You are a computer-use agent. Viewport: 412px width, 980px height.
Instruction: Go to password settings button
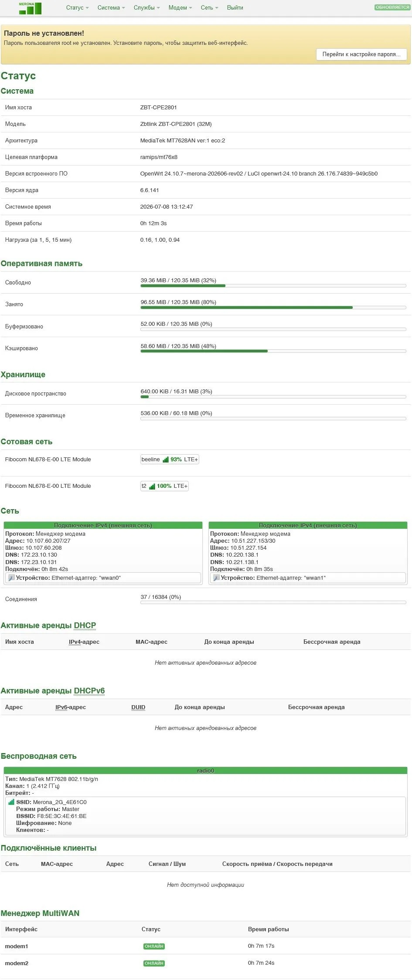tap(361, 54)
